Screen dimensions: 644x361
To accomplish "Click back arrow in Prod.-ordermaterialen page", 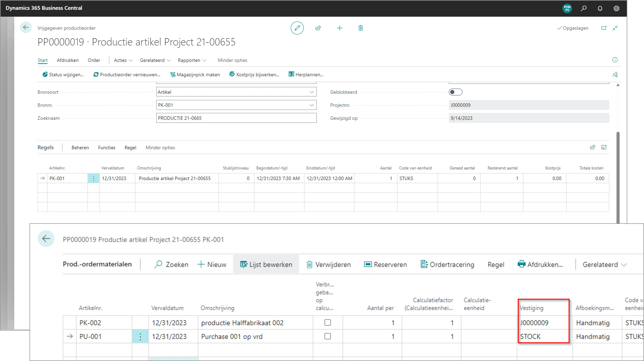I will (x=46, y=239).
